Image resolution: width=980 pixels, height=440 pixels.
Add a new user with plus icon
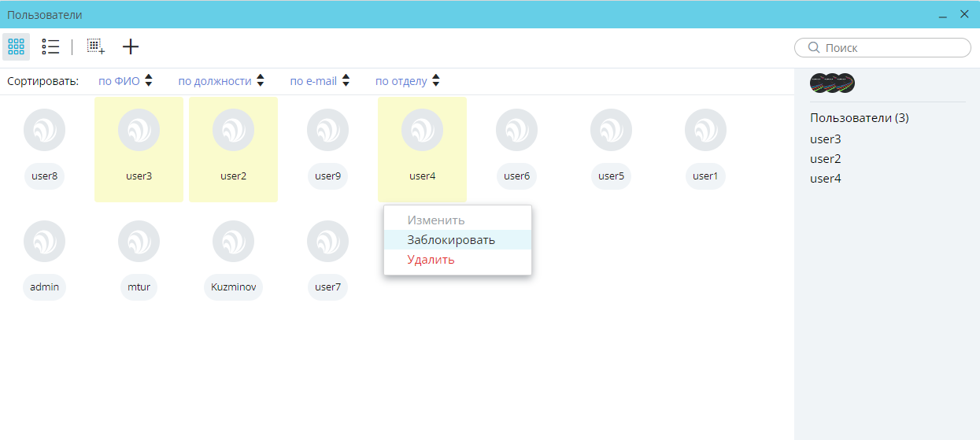[x=131, y=47]
